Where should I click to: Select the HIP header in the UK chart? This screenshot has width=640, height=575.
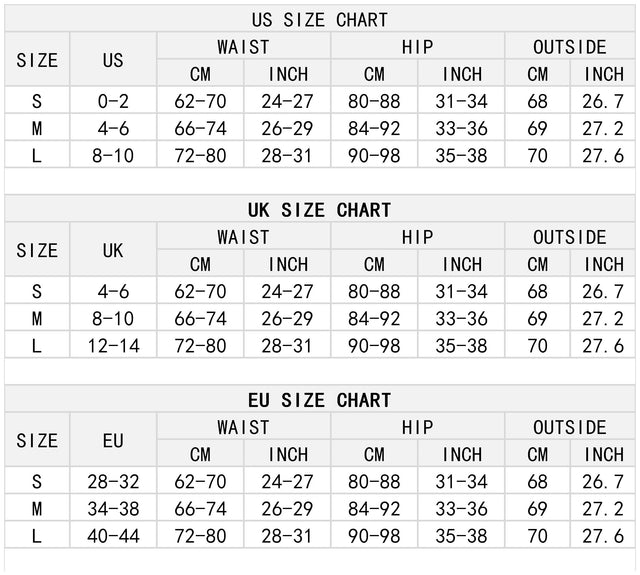coord(417,237)
